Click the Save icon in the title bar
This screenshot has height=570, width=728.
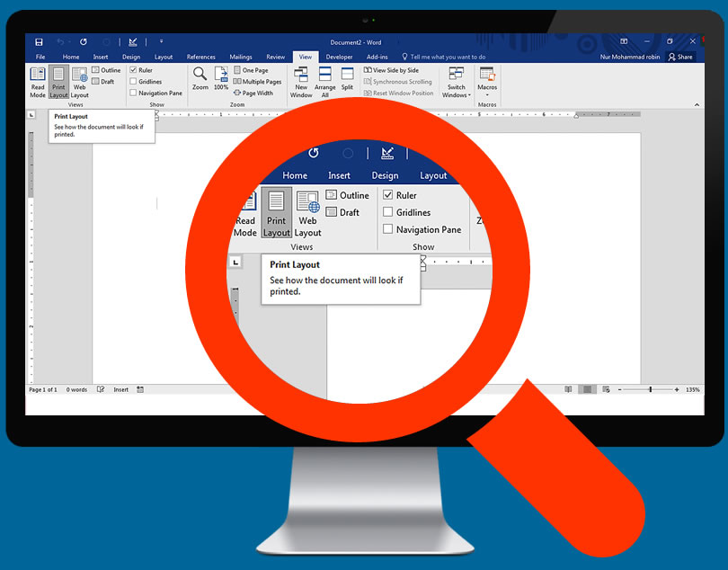pyautogui.click(x=39, y=41)
